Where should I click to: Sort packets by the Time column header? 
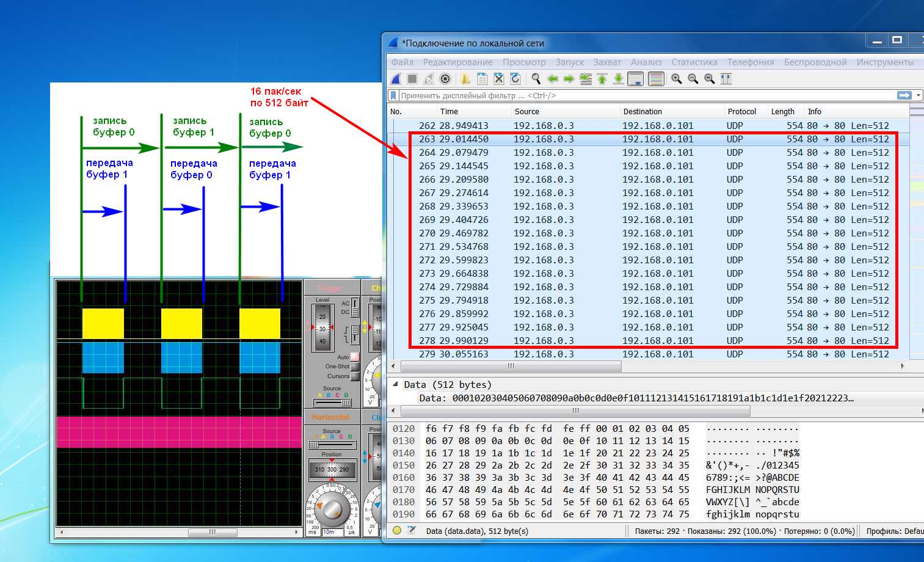point(473,111)
